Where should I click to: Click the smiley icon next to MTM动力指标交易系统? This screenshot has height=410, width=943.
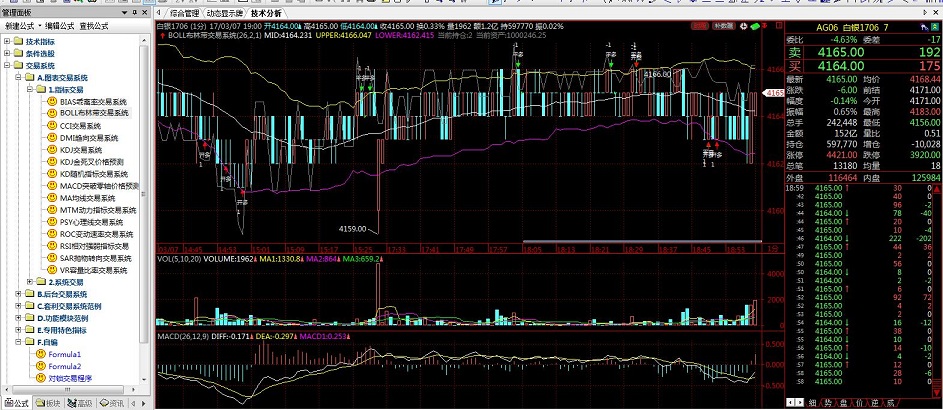(x=52, y=210)
